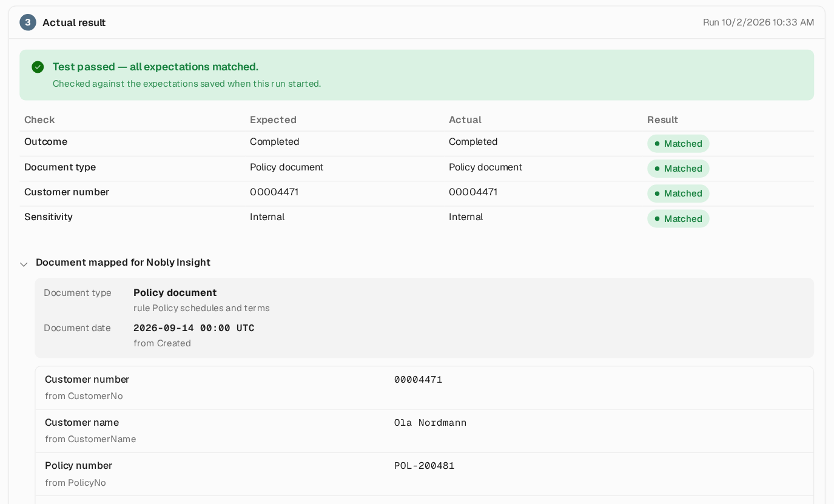The height and width of the screenshot is (504, 834).
Task: Click the Run 10/2/2026 10:33 AM timestamp
Action: point(758,22)
